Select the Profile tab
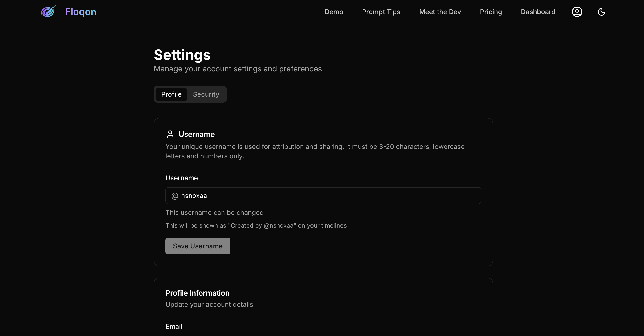Viewport: 644px width, 336px height. [x=171, y=94]
